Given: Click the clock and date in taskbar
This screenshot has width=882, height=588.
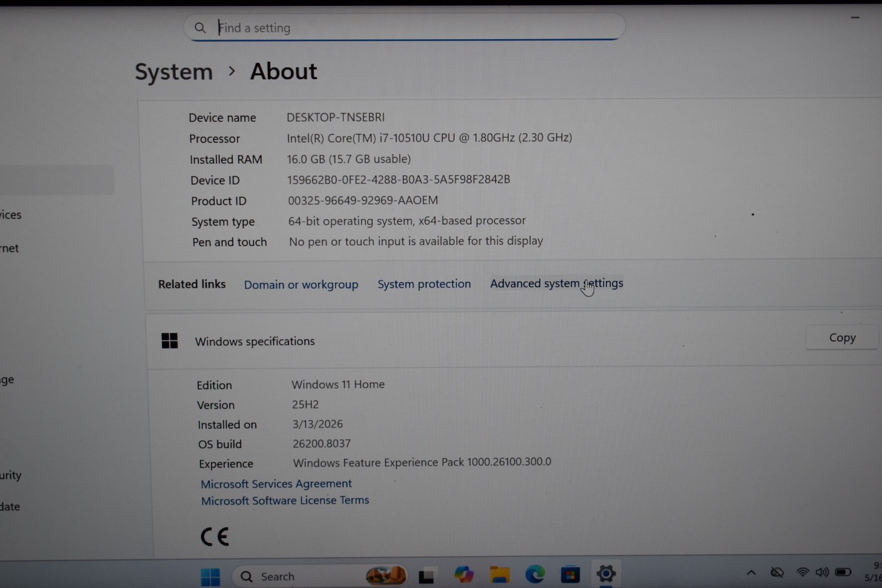Looking at the screenshot, I should pos(873,571).
